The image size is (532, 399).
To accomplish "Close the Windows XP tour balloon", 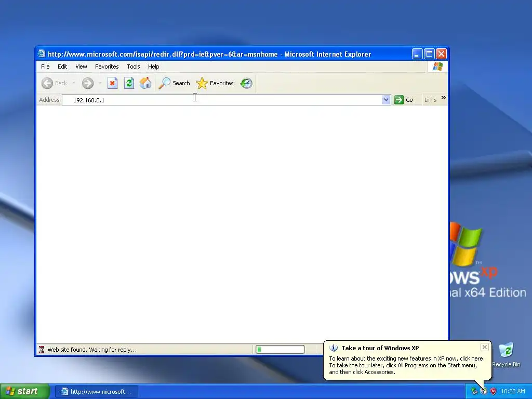I will tap(485, 347).
